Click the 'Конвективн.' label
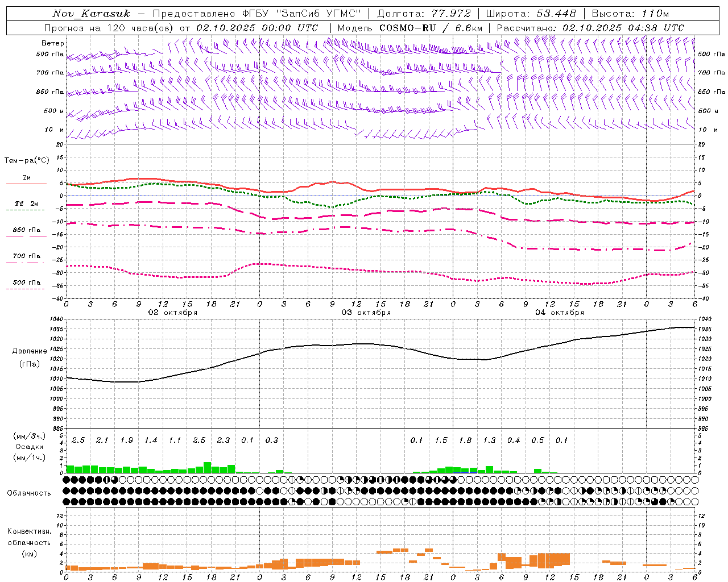This screenshot has height=582, width=728. pyautogui.click(x=29, y=531)
